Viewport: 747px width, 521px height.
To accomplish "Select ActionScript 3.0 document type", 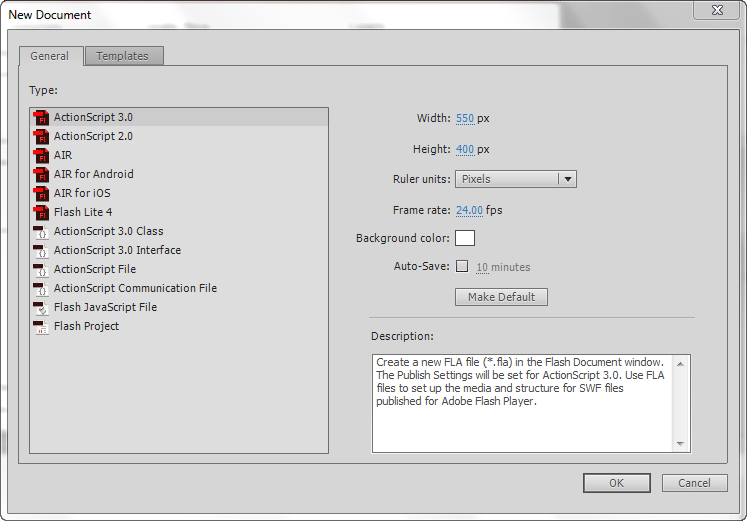I will pos(179,117).
